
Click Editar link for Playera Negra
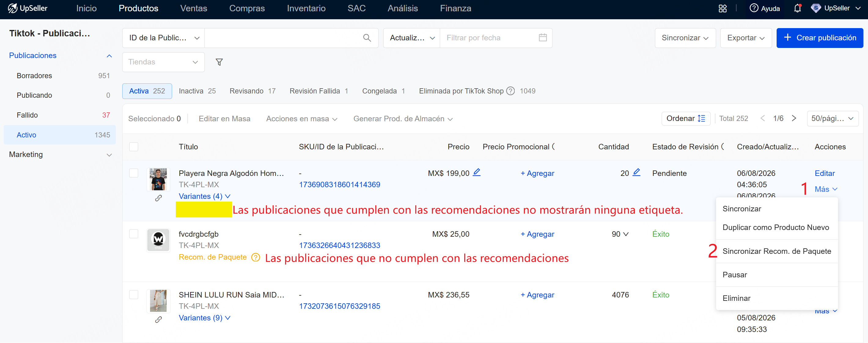tap(825, 173)
